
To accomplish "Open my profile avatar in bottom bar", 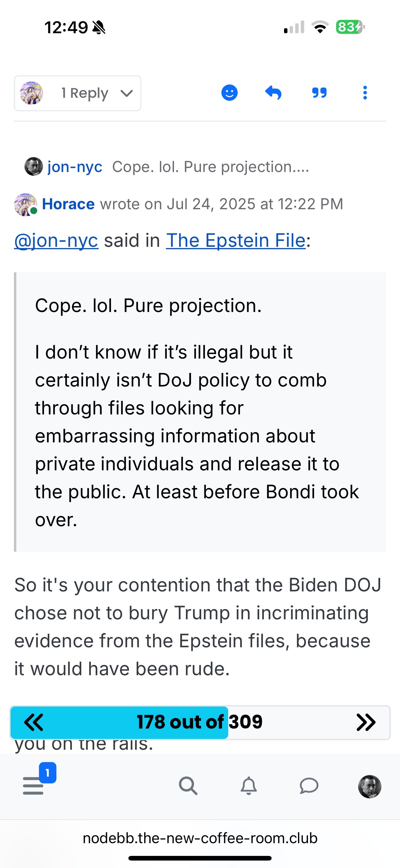I will pos(369,786).
